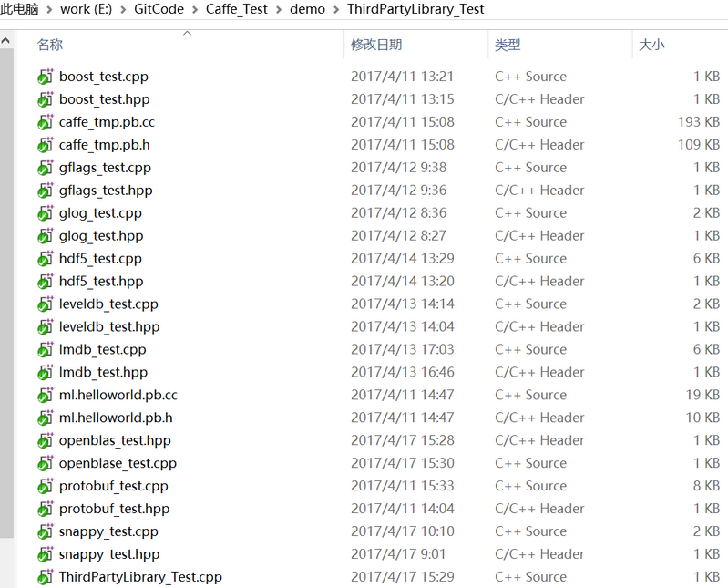Click the navigation pane scrollbar thumb
728x588 pixels.
coord(6,293)
